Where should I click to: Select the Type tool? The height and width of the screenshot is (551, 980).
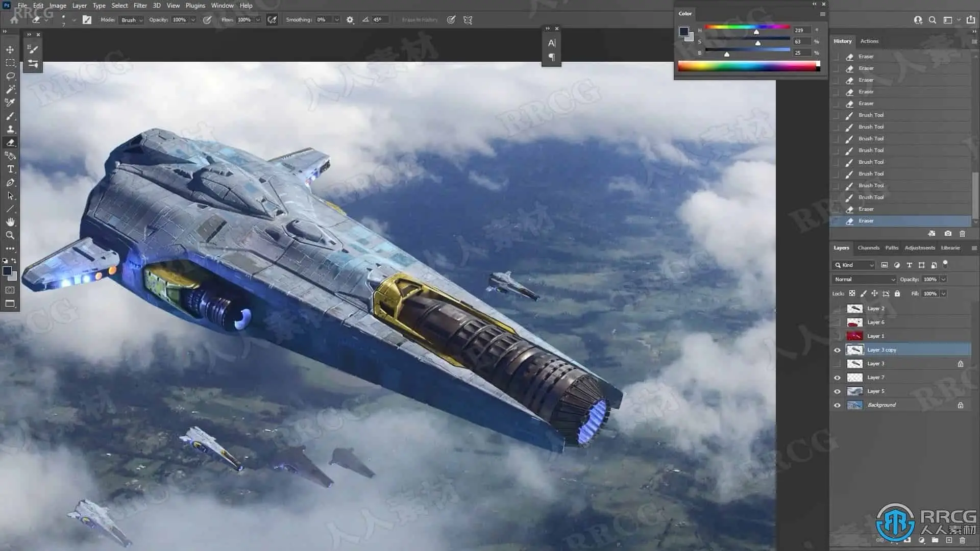point(10,169)
